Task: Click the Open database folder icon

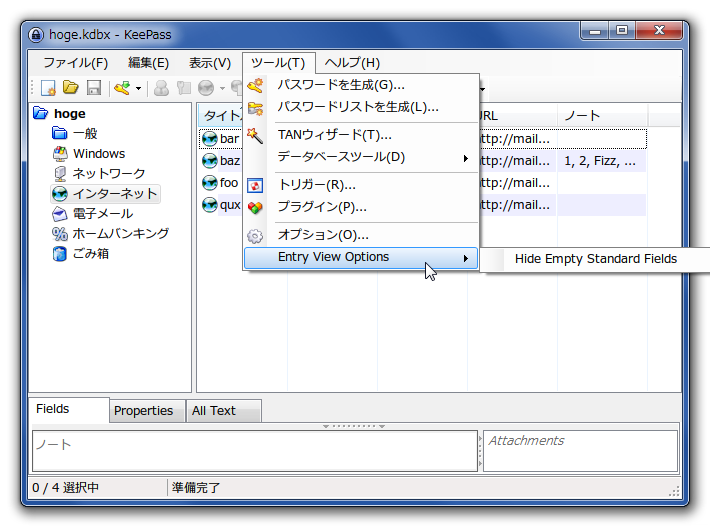Action: pyautogui.click(x=71, y=87)
